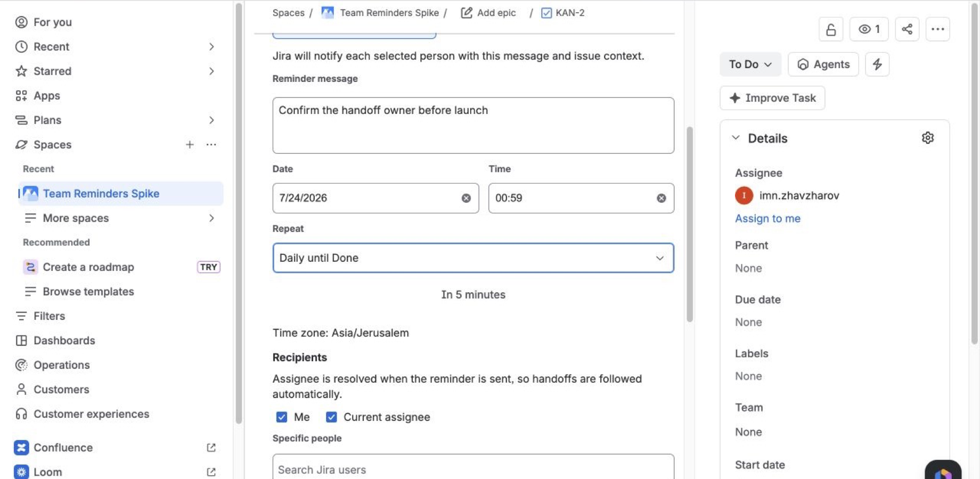Click the reminder panel scrollbar
This screenshot has height=479, width=980.
690,224
